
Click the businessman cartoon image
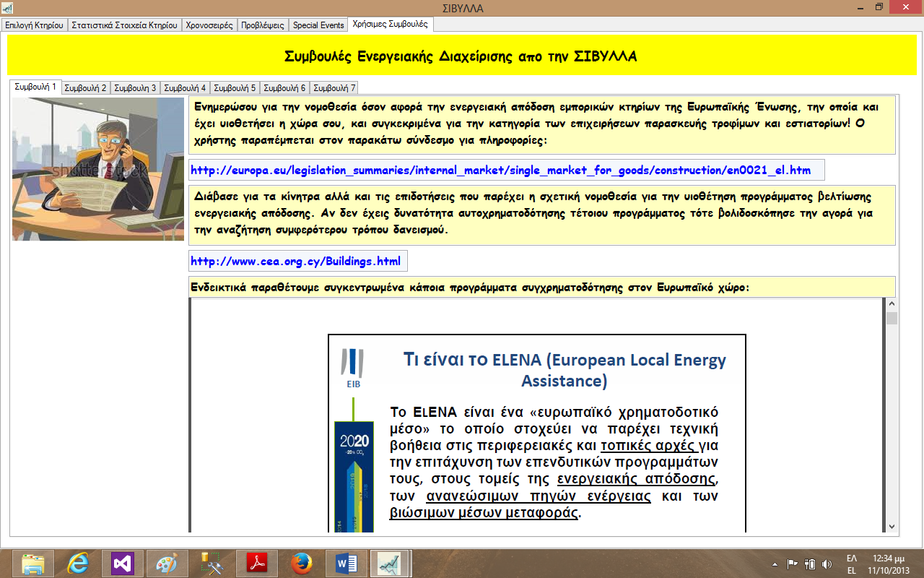click(98, 169)
